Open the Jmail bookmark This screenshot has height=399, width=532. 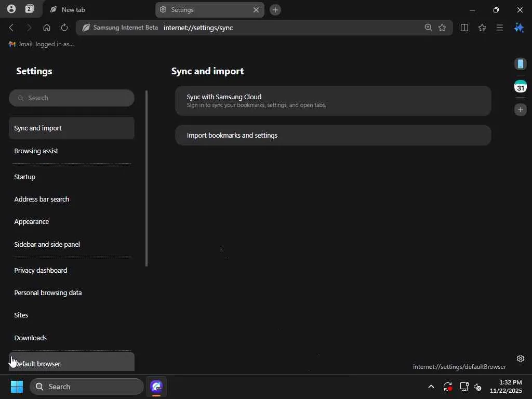(42, 44)
